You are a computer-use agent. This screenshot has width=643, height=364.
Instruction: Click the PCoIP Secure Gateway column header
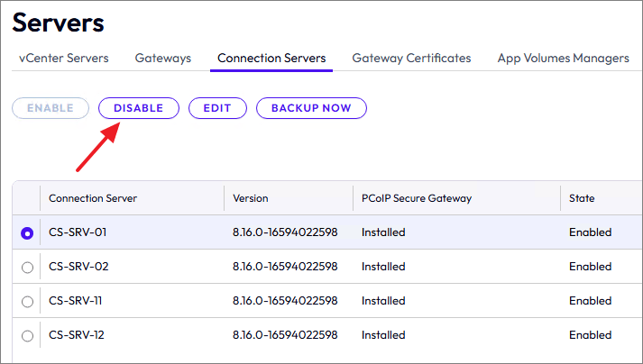pos(417,198)
